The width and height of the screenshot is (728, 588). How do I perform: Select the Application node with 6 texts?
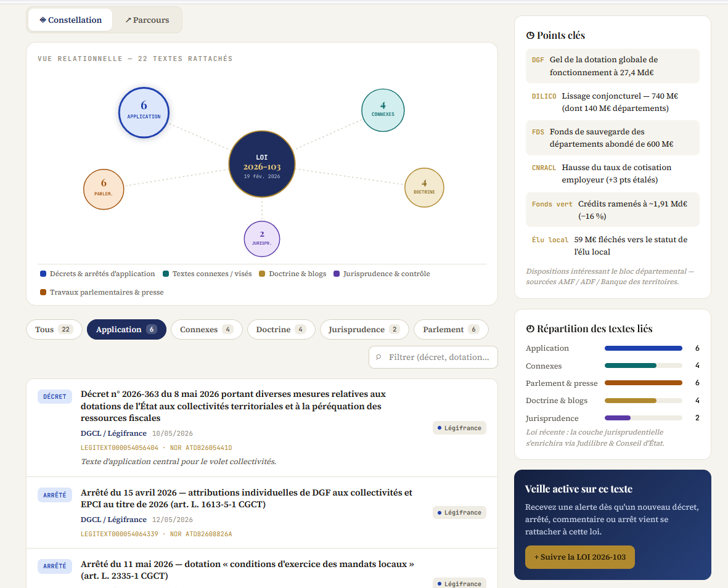tap(144, 112)
